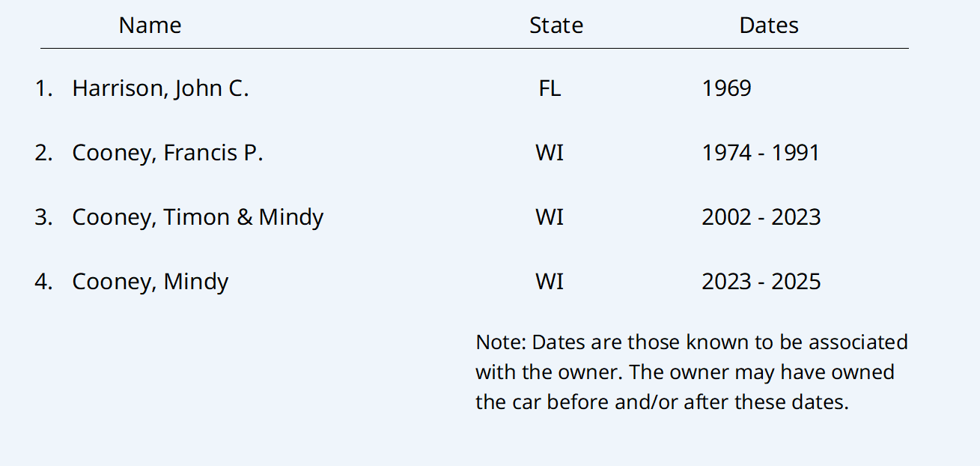Click row number 1 in the list
980x466 pixels.
43,88
